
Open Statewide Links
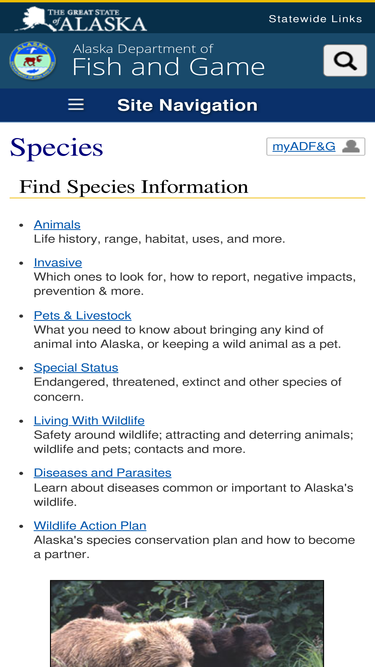315,19
